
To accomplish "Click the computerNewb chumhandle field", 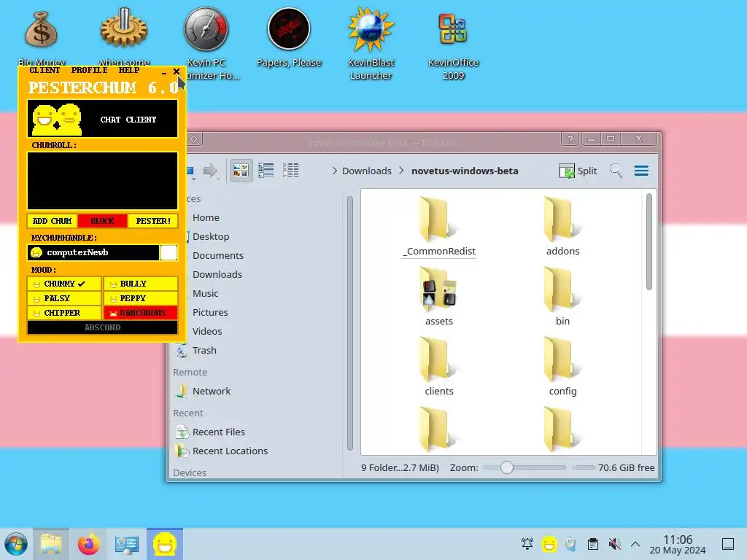I will click(93, 252).
